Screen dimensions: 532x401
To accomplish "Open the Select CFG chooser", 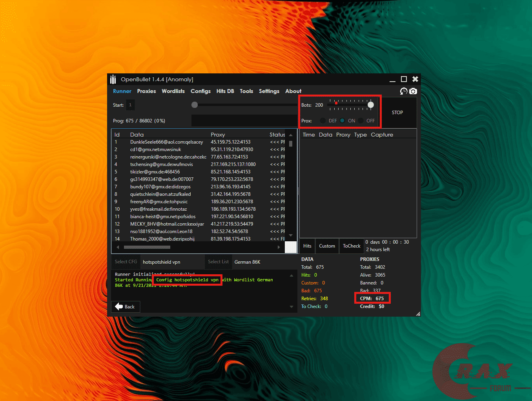I will [126, 261].
